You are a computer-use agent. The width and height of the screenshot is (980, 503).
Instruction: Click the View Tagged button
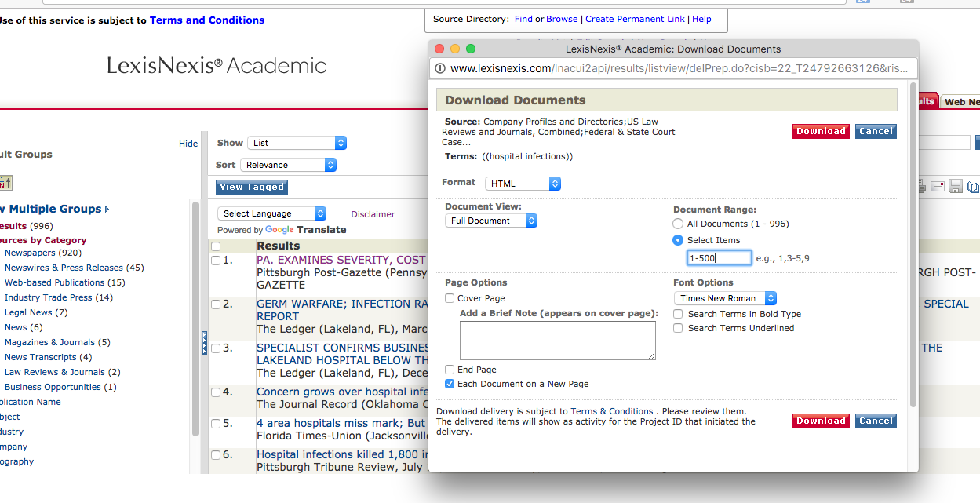(252, 187)
